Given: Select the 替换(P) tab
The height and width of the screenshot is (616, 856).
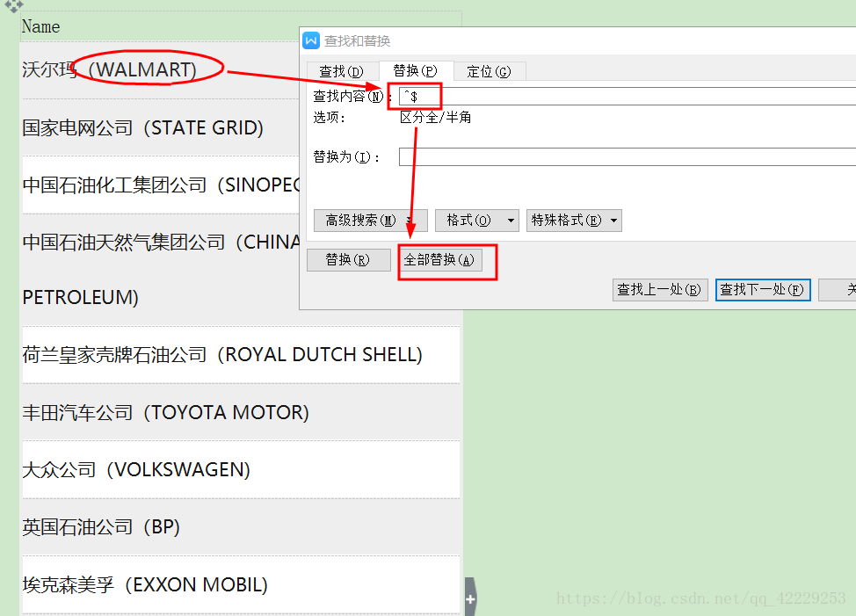Looking at the screenshot, I should point(416,71).
